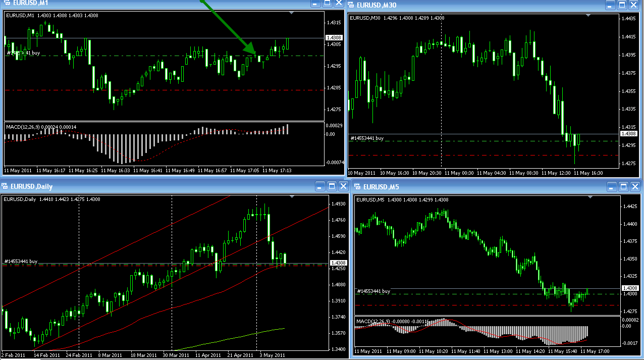Maximize the EURUSD,M1 chart window

(x=328, y=3)
